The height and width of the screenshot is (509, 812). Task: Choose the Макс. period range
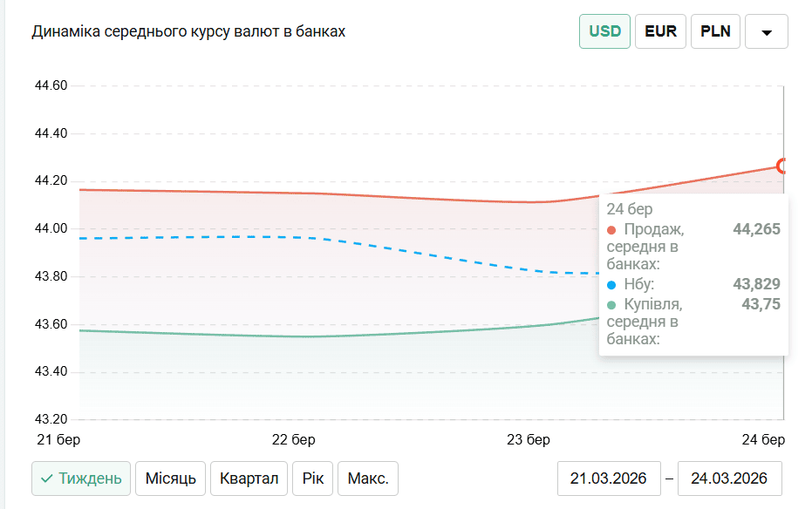point(367,478)
